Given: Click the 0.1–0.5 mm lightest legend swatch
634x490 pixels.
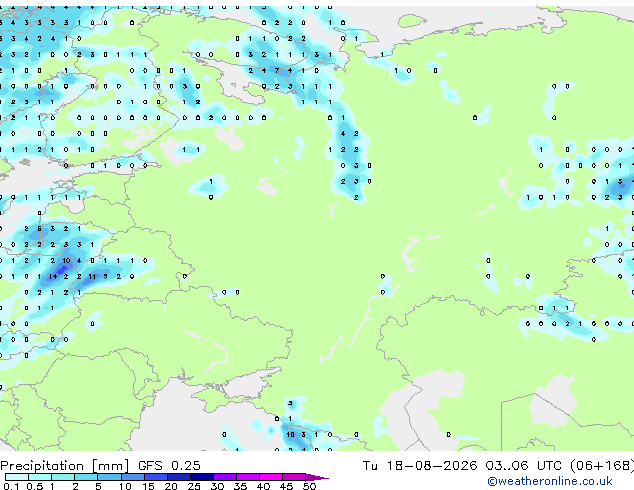Looking at the screenshot, I should coord(17,477).
